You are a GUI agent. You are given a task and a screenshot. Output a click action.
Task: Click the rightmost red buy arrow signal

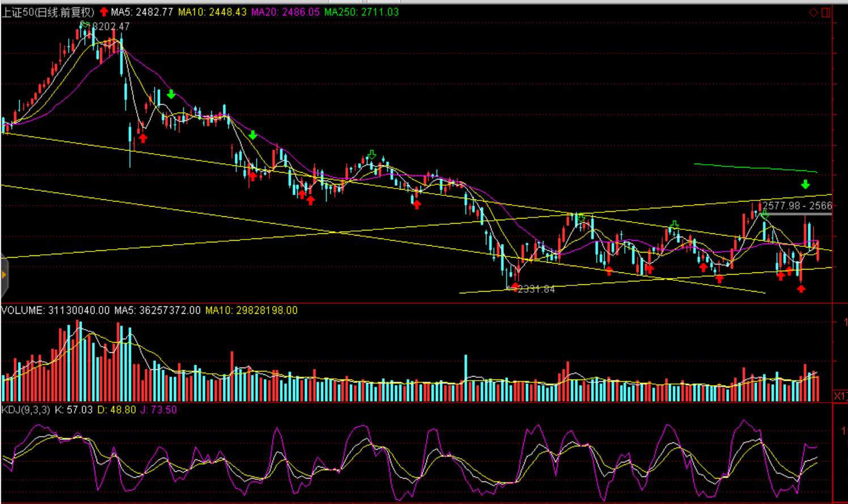click(801, 289)
